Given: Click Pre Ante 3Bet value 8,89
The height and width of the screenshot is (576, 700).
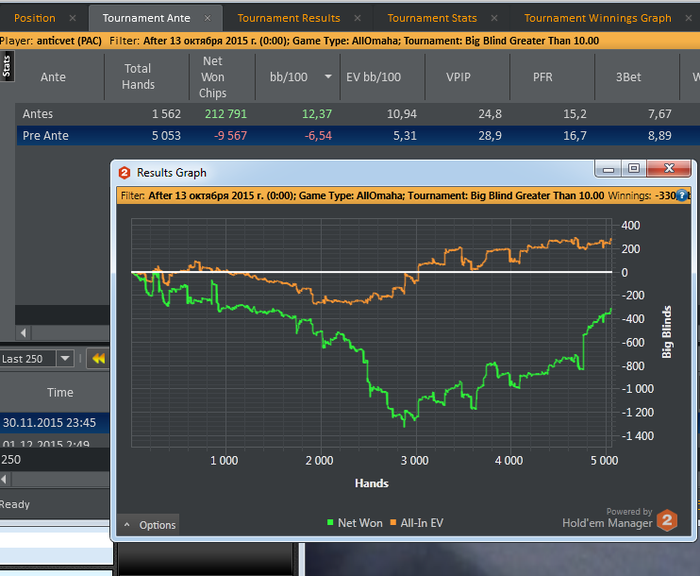Looking at the screenshot, I should tap(659, 136).
